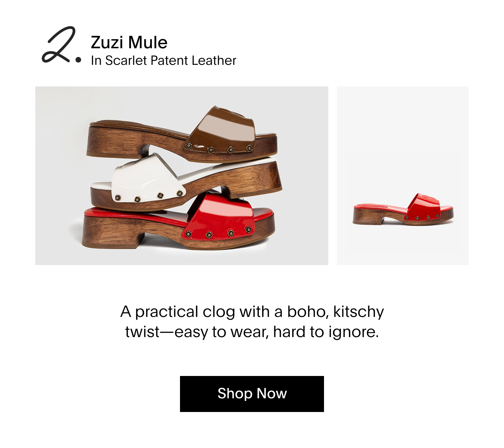Click the Shop Now button
Viewport: 504px width, 448px height.
[x=252, y=394]
